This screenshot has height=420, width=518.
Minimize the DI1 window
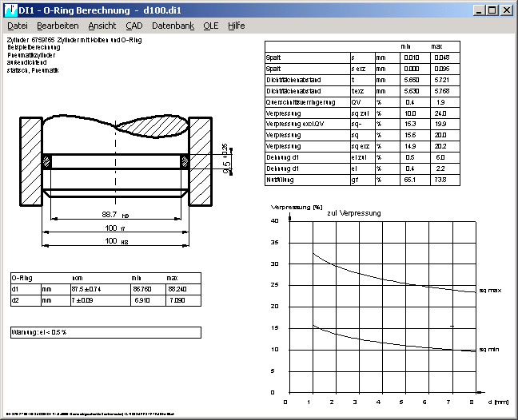478,10
